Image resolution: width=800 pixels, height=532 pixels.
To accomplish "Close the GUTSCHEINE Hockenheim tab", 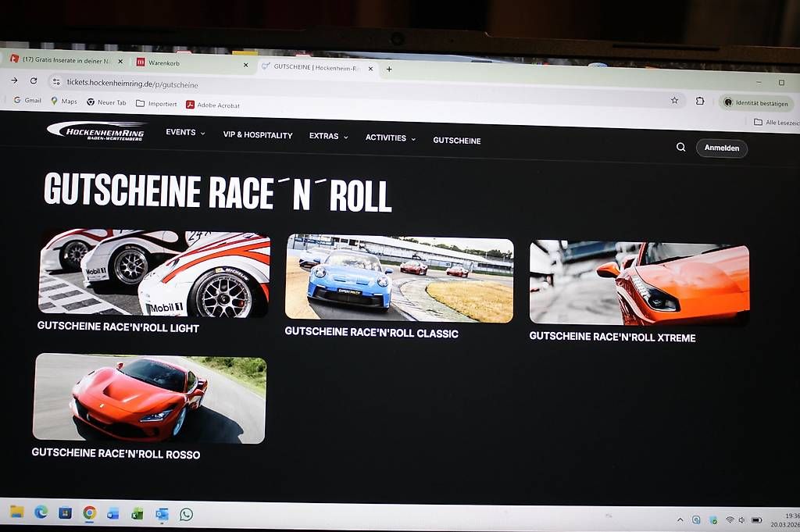I will [371, 68].
